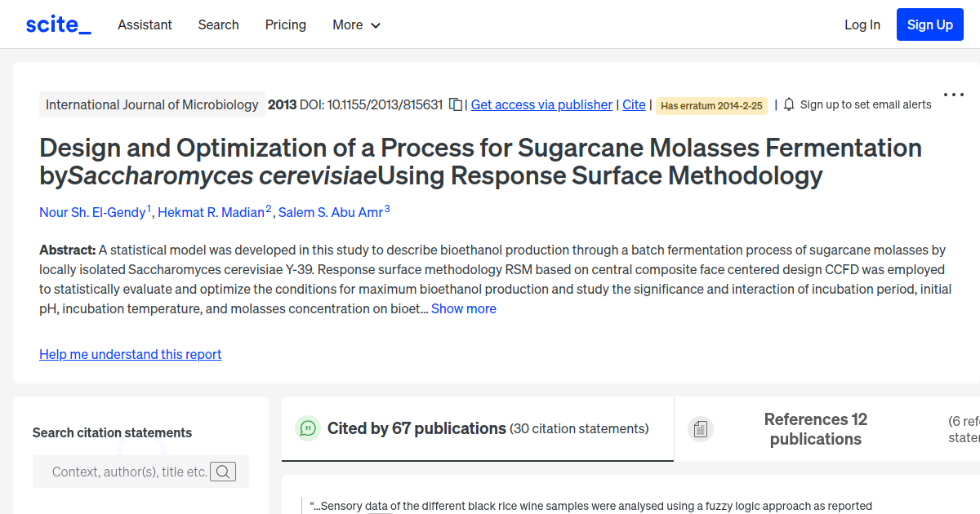The height and width of the screenshot is (514, 980).
Task: Open the Assistant menu item
Action: point(145,25)
